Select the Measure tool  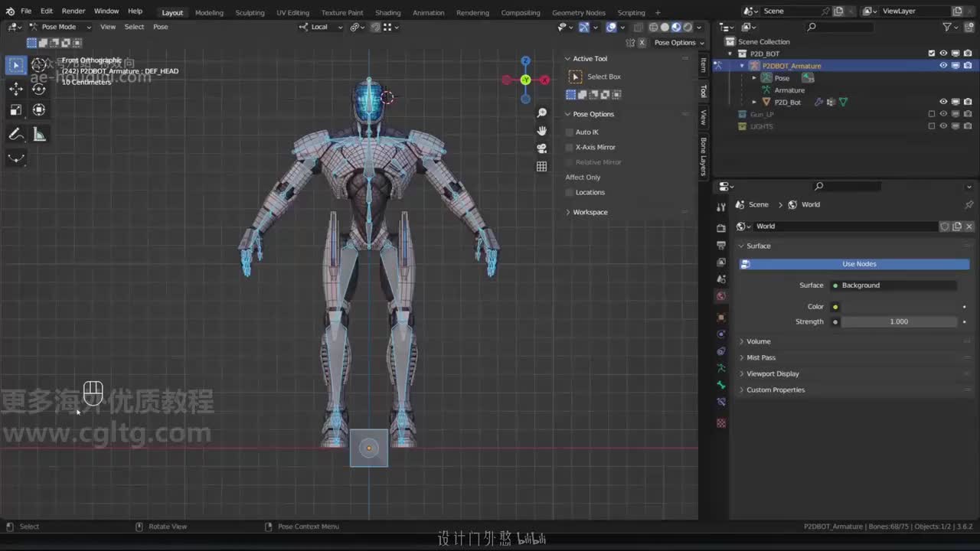(39, 135)
